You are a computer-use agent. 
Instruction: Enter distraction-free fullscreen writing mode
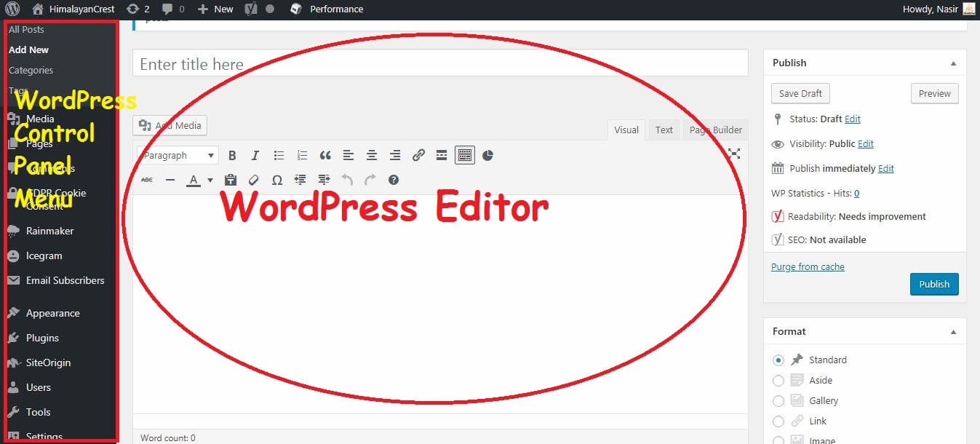[734, 154]
